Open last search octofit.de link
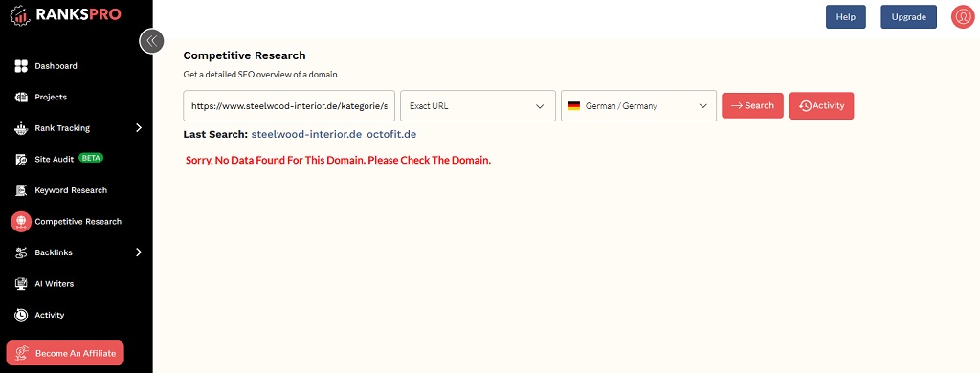The width and height of the screenshot is (980, 373). point(391,134)
